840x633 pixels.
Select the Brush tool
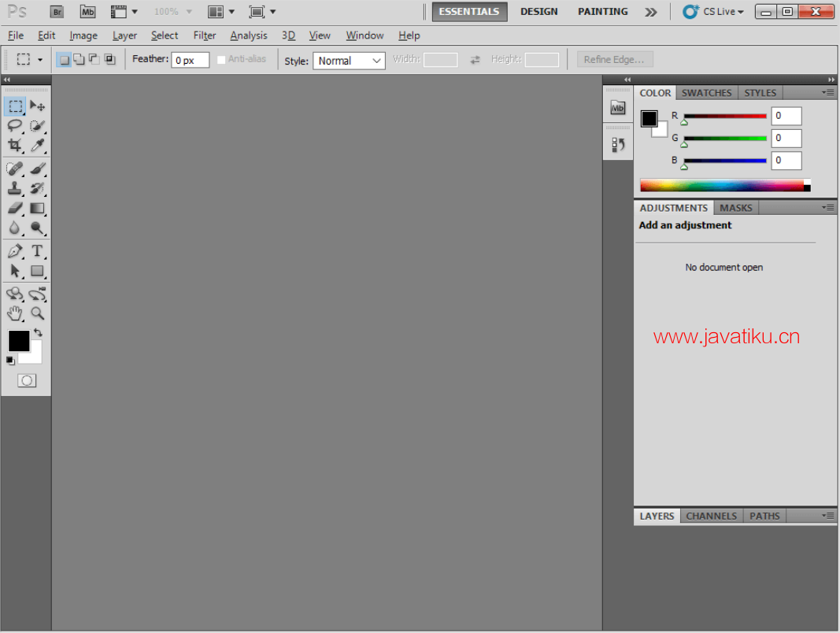(37, 168)
